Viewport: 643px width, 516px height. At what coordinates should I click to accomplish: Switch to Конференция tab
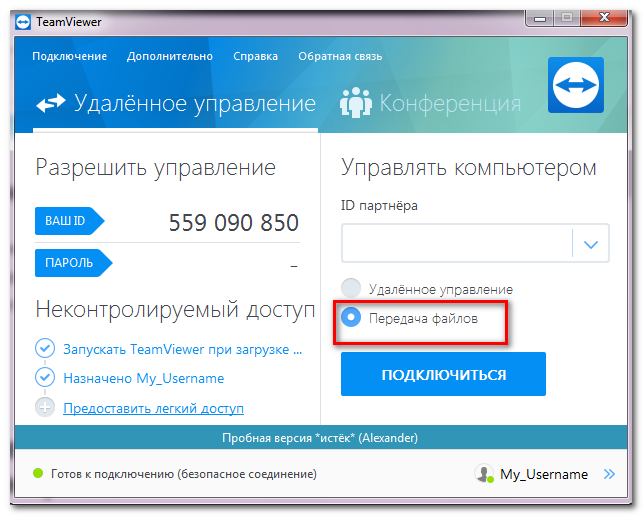431,103
